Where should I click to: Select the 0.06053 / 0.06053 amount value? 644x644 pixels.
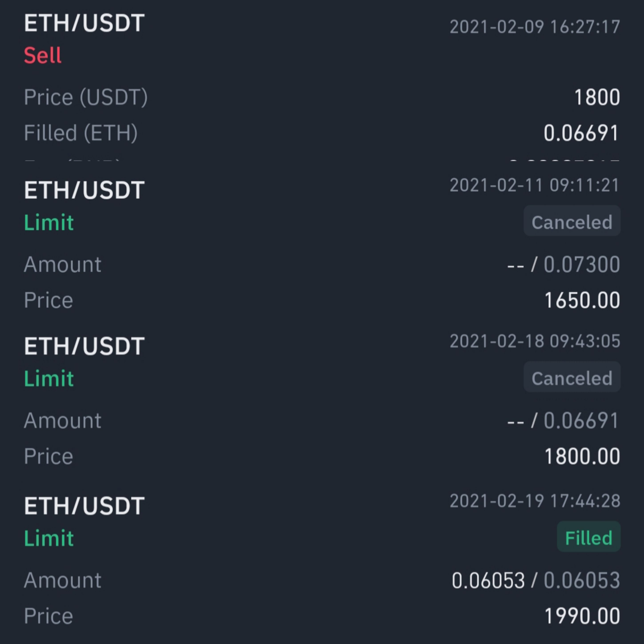(536, 580)
